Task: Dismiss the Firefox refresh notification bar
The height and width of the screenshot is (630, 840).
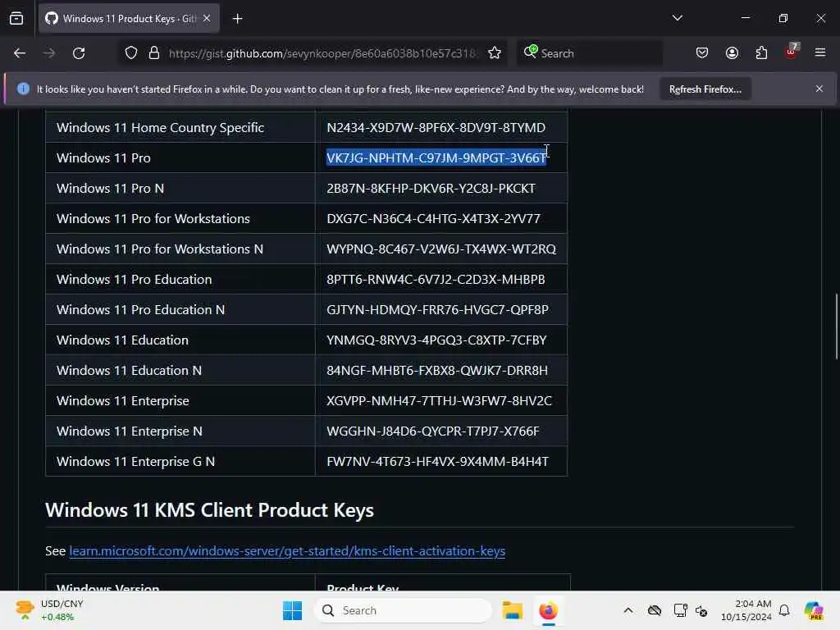Action: (x=819, y=89)
